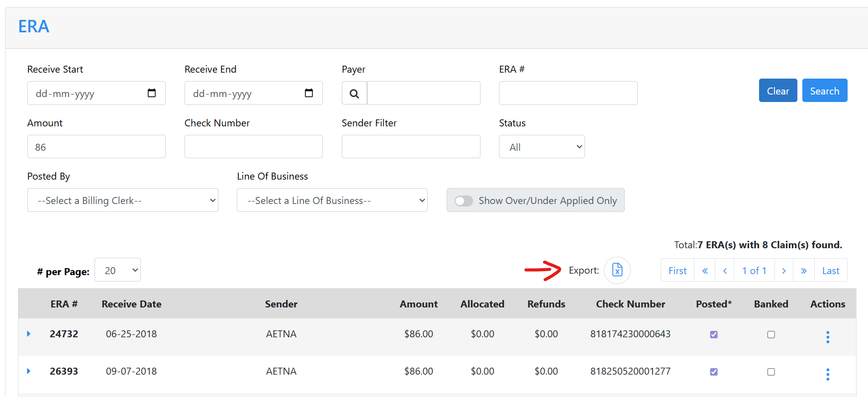The width and height of the screenshot is (868, 397).
Task: Click the First page link
Action: point(677,271)
